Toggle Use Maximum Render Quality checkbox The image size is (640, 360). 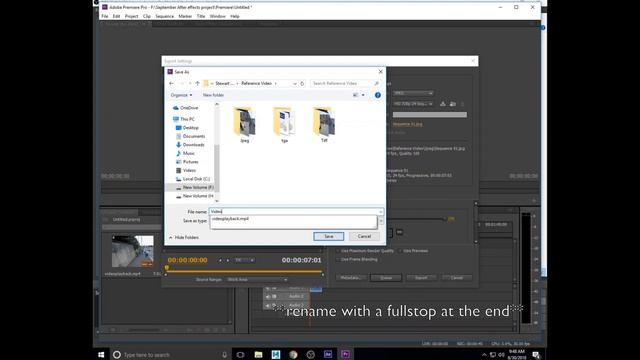(x=338, y=251)
